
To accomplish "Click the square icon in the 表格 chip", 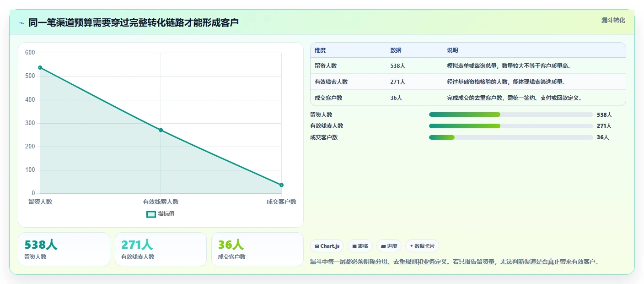I will coord(354,246).
